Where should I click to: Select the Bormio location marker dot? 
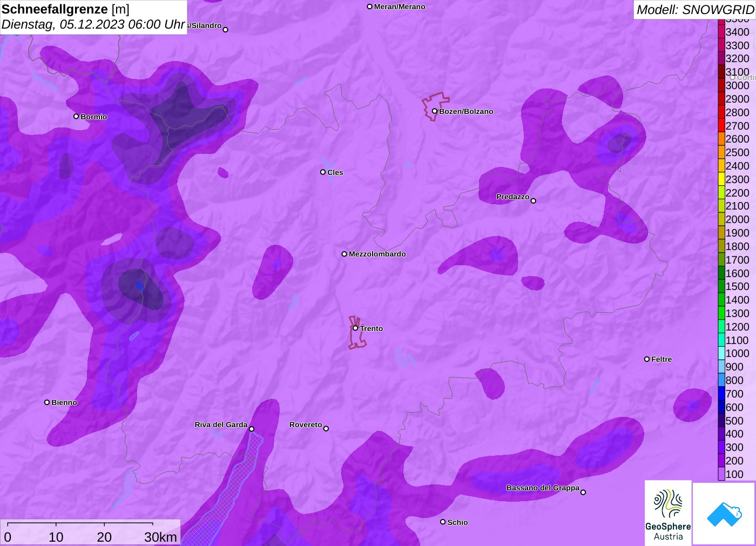pos(76,116)
